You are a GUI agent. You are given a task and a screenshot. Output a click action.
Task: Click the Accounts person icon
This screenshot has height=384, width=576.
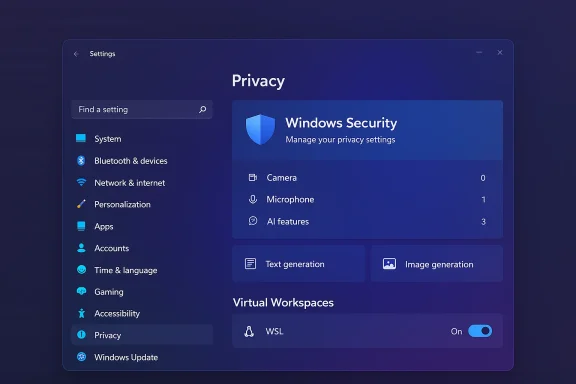coord(81,248)
